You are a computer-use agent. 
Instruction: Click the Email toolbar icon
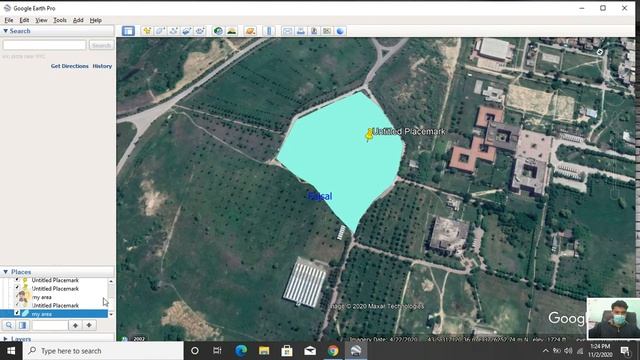[287, 31]
